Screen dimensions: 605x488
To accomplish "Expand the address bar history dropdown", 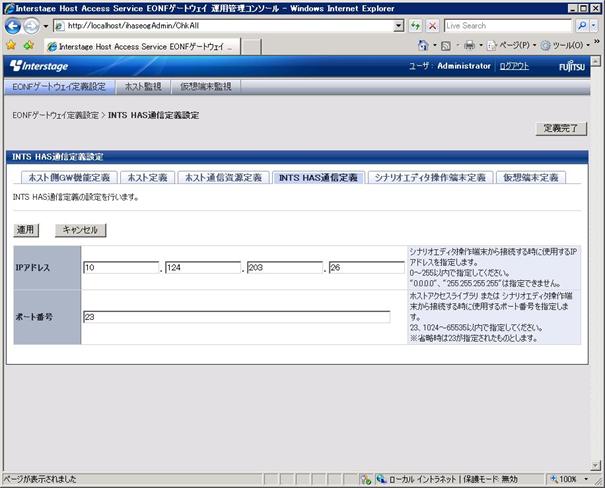I will point(399,26).
